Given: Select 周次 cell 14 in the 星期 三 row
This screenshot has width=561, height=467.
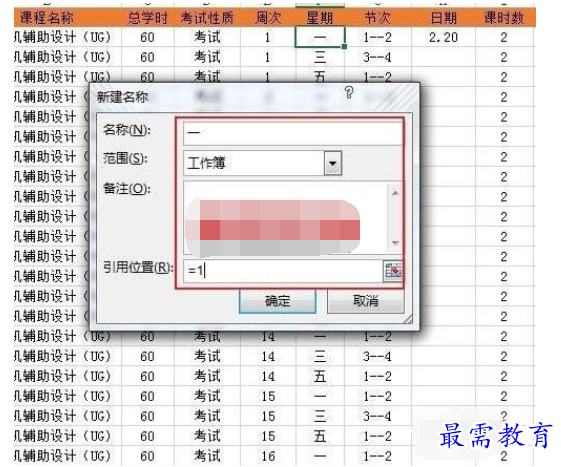Looking at the screenshot, I should [x=268, y=356].
